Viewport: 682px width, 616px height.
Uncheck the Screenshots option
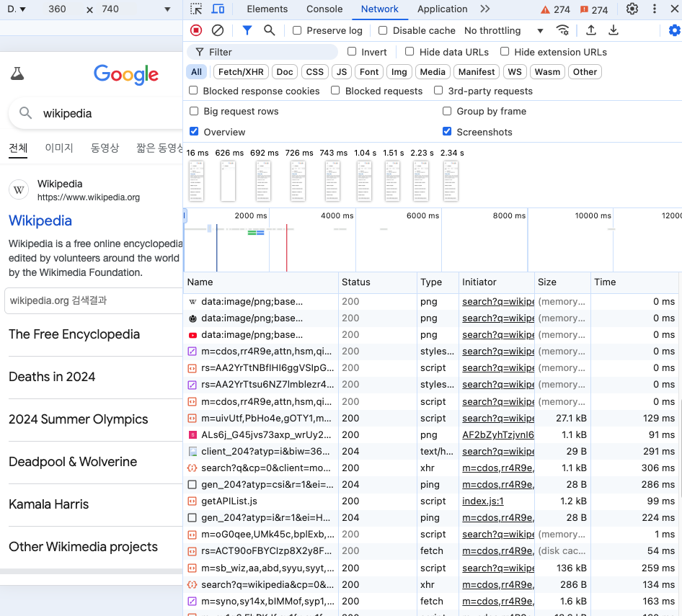(447, 131)
